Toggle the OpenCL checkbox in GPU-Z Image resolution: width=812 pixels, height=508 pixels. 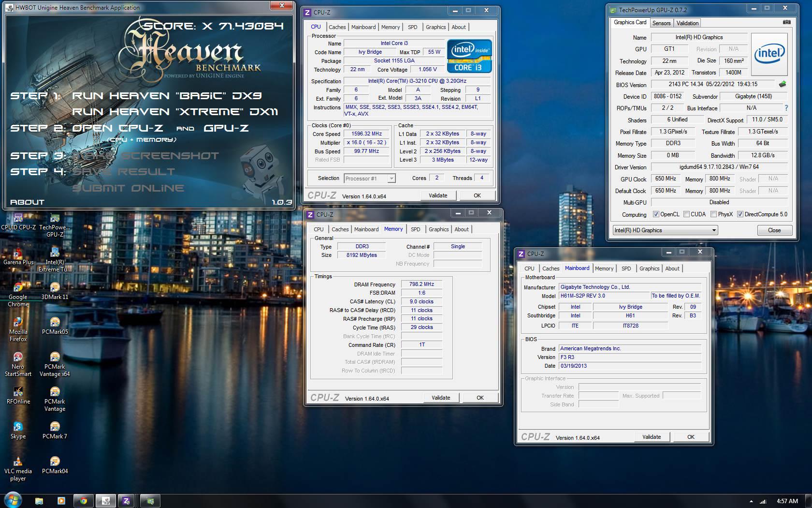pyautogui.click(x=656, y=214)
